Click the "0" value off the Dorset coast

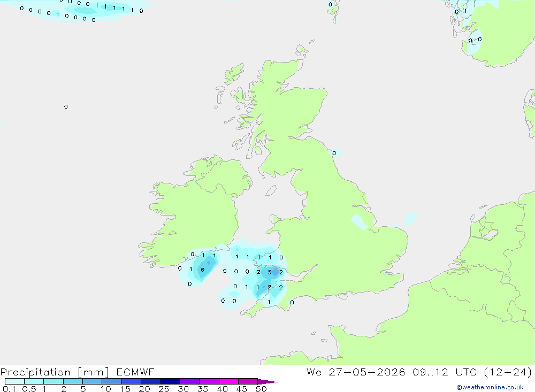[x=292, y=302]
